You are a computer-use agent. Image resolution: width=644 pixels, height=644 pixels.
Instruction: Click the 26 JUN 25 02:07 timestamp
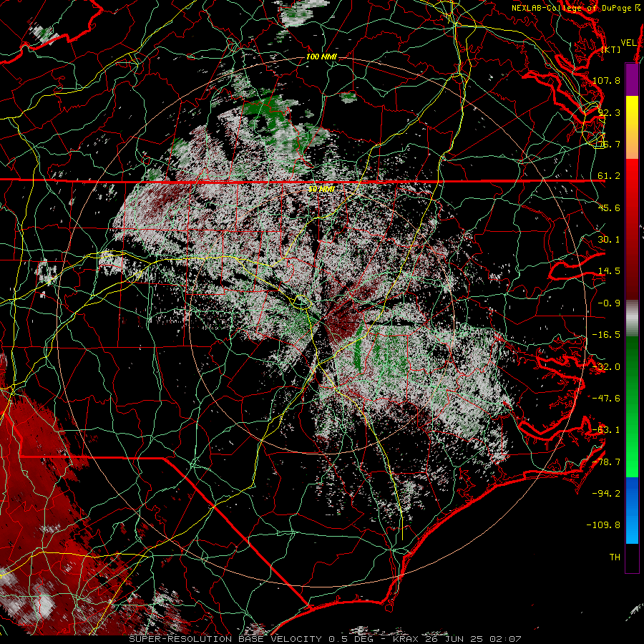click(472, 639)
